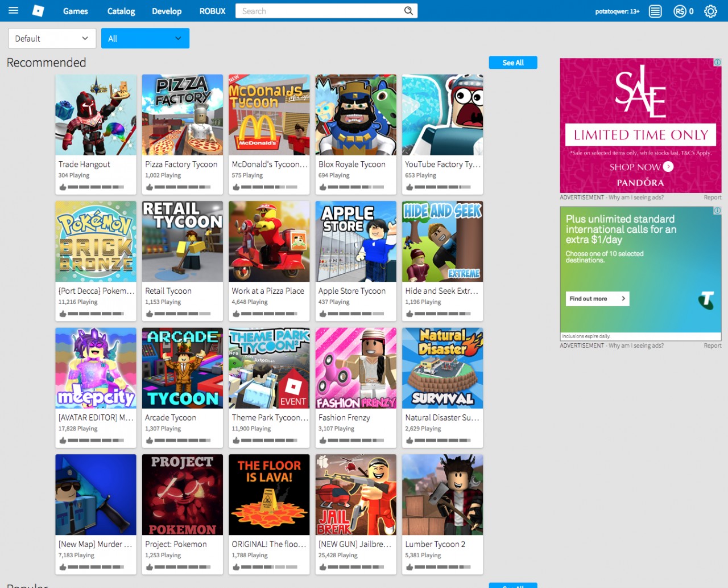Click the search magnifier icon

408,11
